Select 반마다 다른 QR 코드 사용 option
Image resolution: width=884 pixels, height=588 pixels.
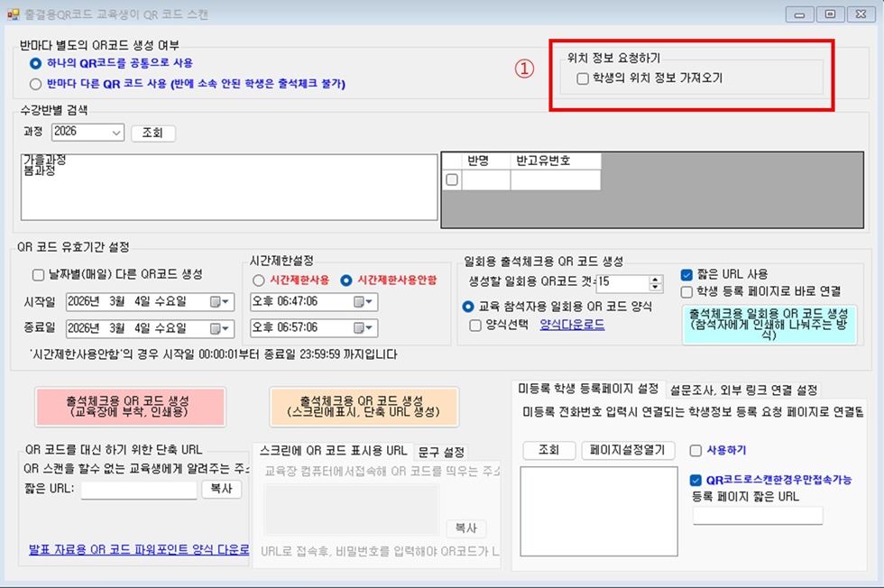click(35, 84)
